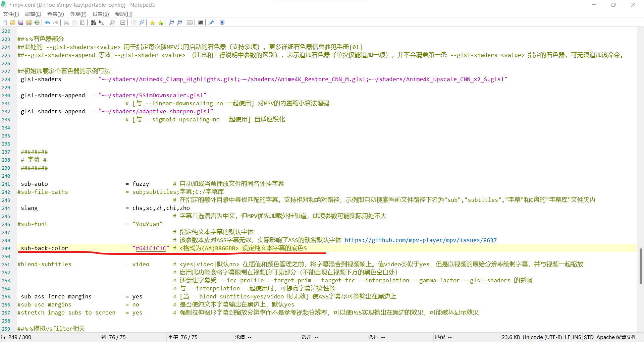Copy selection with toolbar icon
Screen dimensions: 644x342
pyautogui.click(x=74, y=22)
